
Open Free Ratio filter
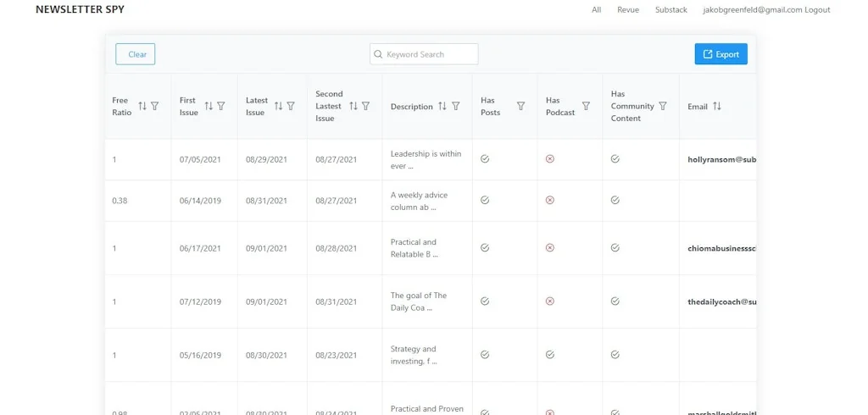[x=155, y=106]
